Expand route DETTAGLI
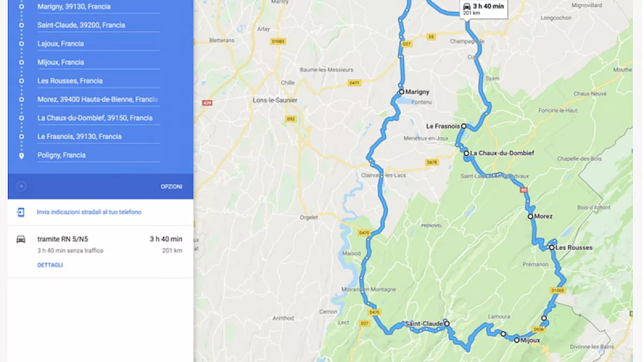644x362 pixels. click(50, 265)
